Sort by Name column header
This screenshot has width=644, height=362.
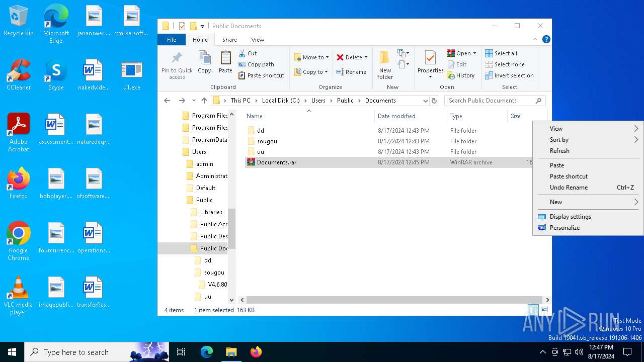pyautogui.click(x=309, y=116)
